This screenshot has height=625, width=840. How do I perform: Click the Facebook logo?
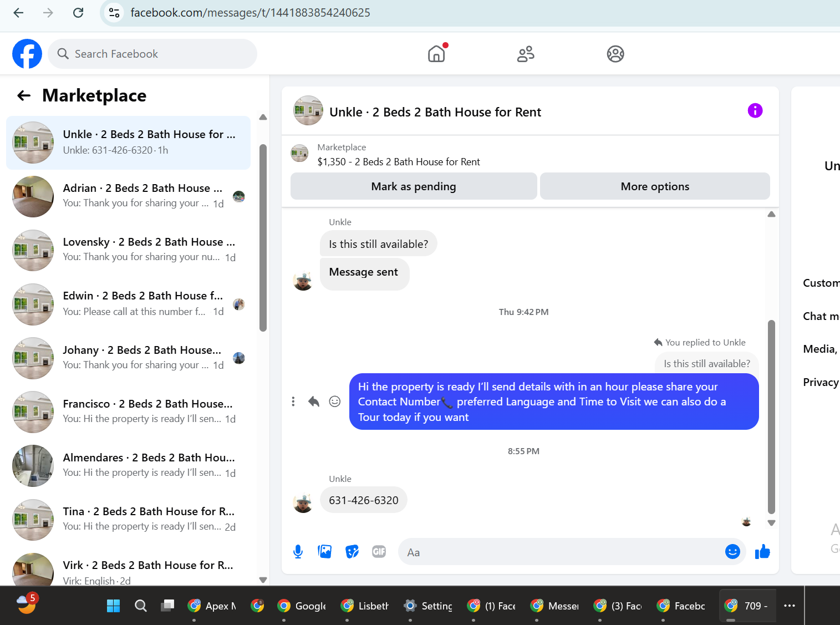coord(27,54)
